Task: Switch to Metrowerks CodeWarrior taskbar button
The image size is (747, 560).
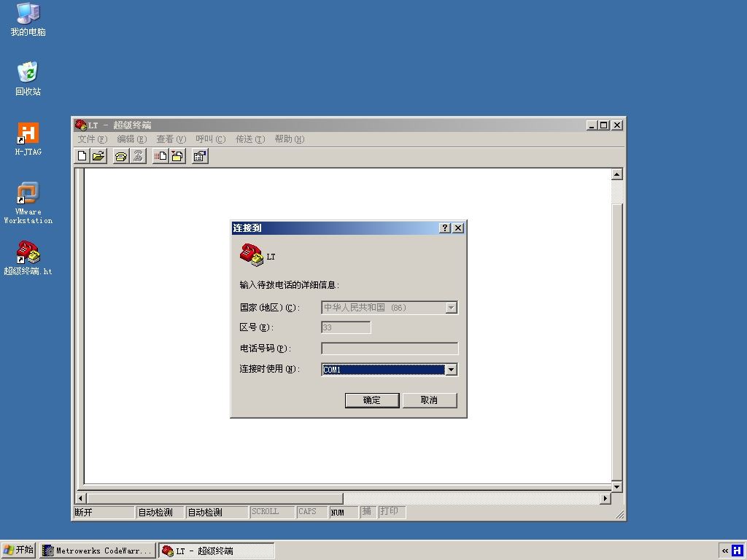Action: (x=98, y=551)
